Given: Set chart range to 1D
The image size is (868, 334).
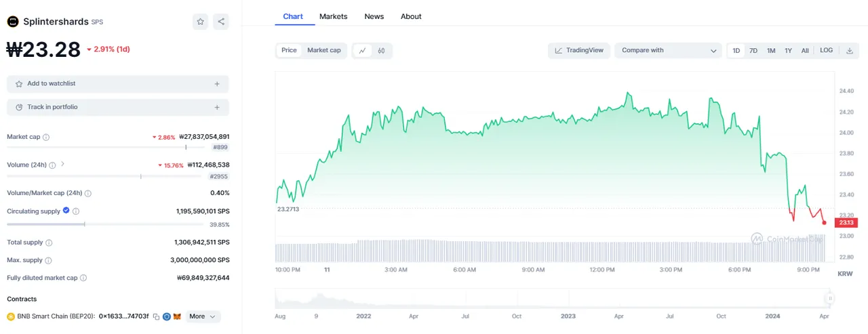Looking at the screenshot, I should pyautogui.click(x=736, y=50).
